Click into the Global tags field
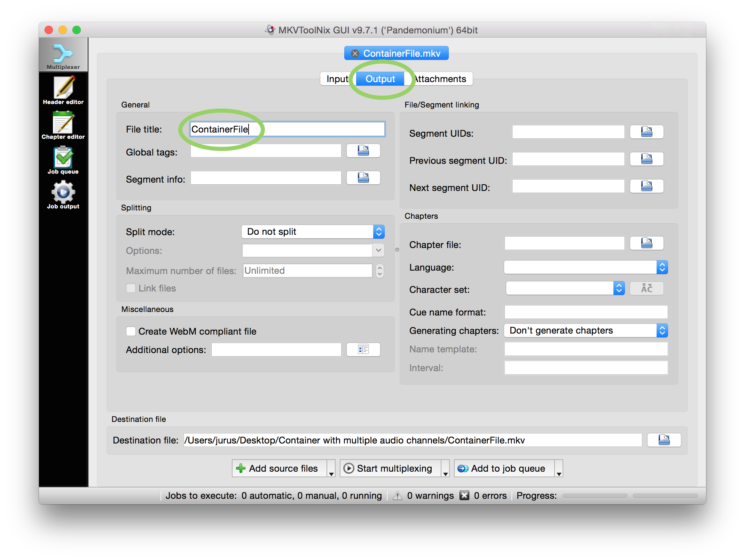 (266, 151)
